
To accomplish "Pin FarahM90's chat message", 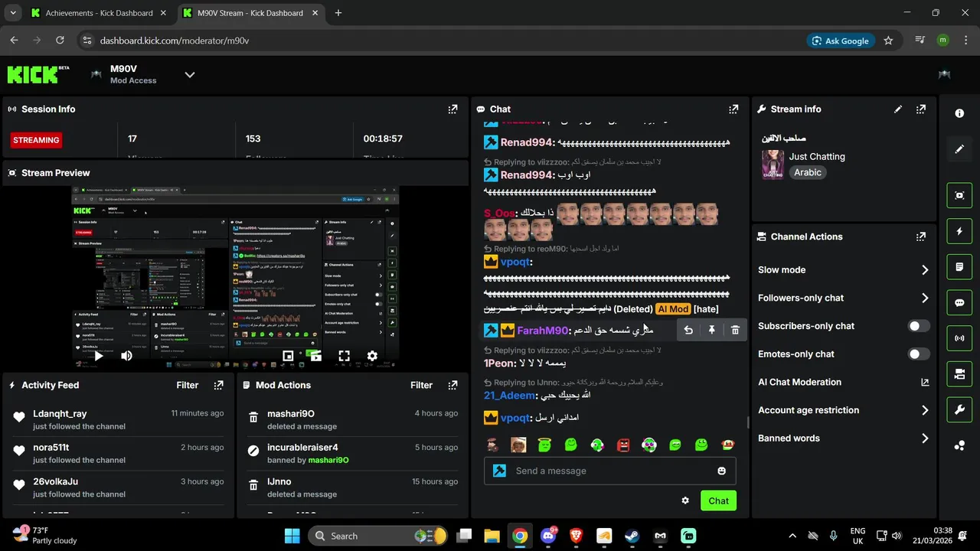I will pyautogui.click(x=711, y=330).
